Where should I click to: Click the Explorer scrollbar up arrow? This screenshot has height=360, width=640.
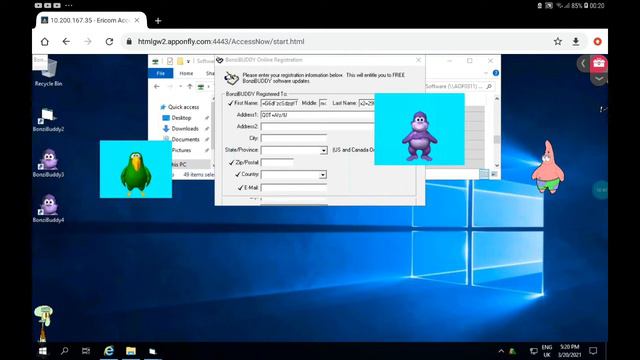coord(496,98)
